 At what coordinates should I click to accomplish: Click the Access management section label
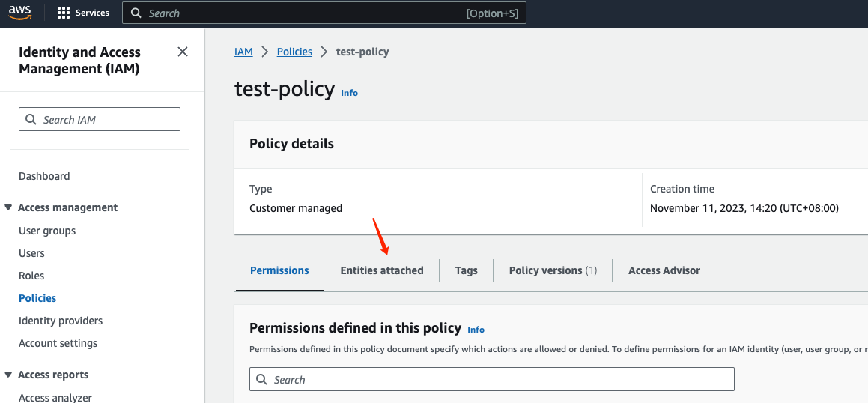click(x=67, y=207)
